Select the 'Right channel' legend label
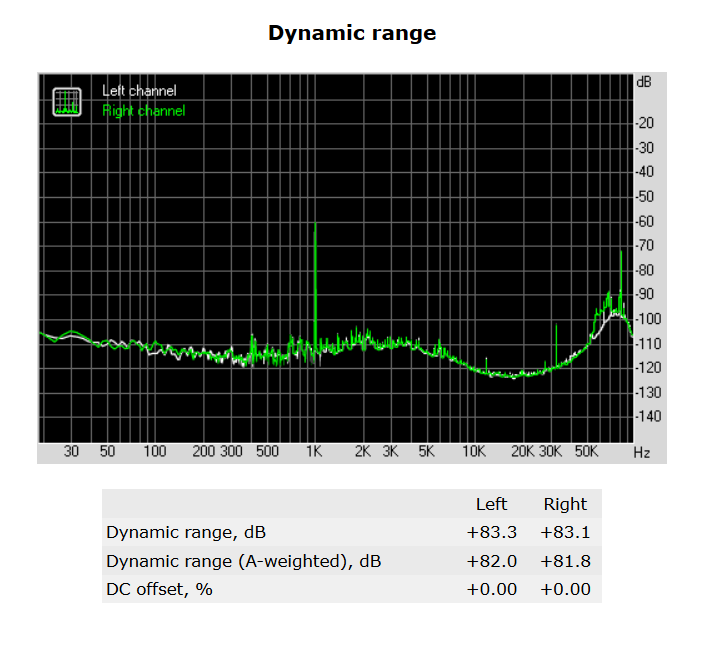This screenshot has width=715, height=647. point(144,111)
